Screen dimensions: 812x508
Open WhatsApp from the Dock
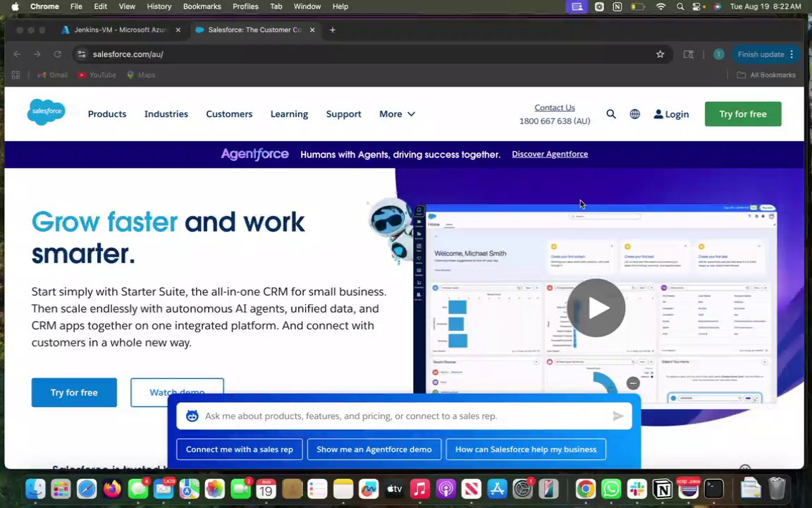pyautogui.click(x=612, y=489)
